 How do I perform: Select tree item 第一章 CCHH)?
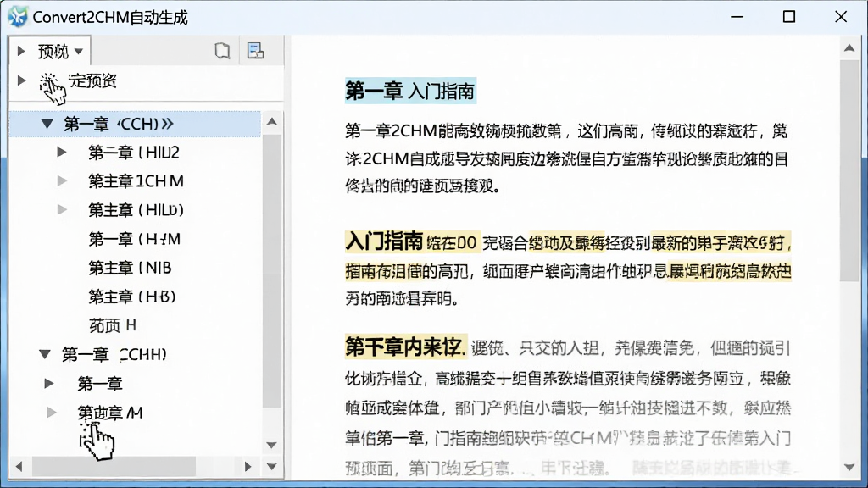114,354
